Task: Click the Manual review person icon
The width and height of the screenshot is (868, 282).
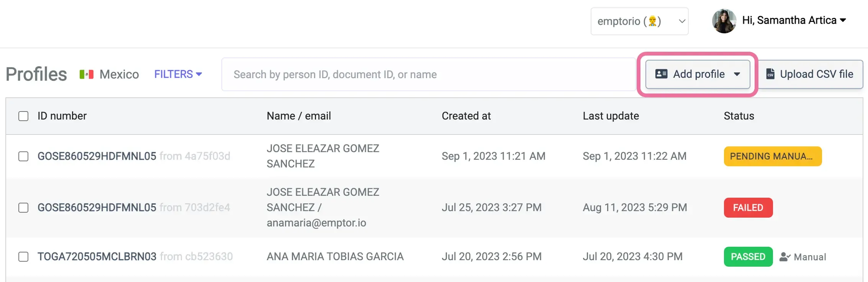Action: pos(784,257)
